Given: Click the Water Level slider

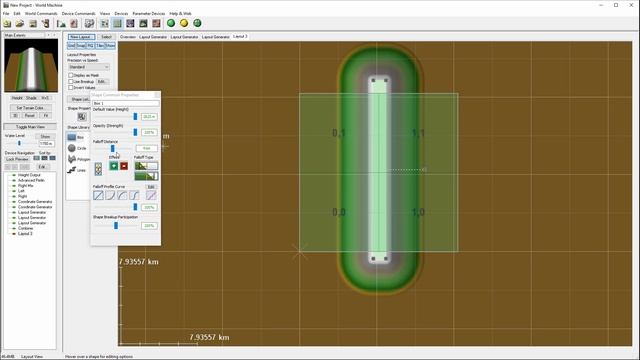Looking at the screenshot, I should coord(19,143).
